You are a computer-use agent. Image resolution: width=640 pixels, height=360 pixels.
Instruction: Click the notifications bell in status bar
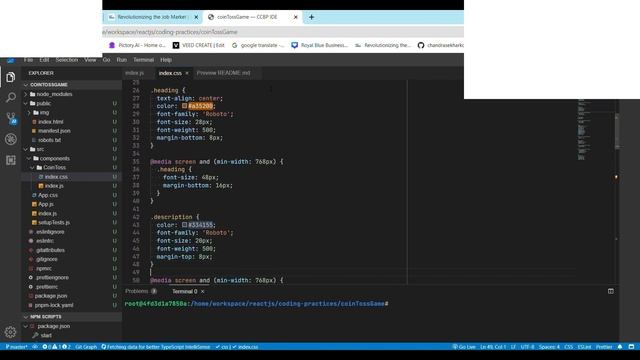click(620, 347)
